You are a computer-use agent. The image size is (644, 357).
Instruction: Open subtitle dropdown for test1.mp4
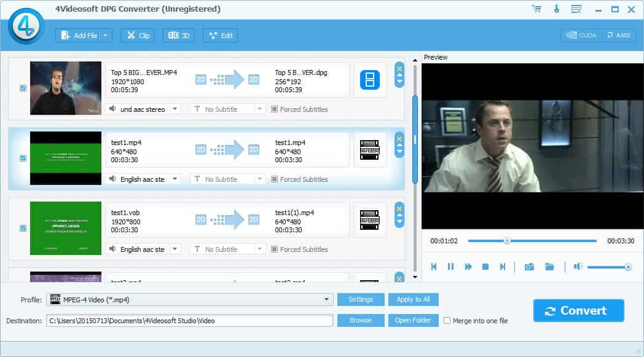(x=259, y=179)
